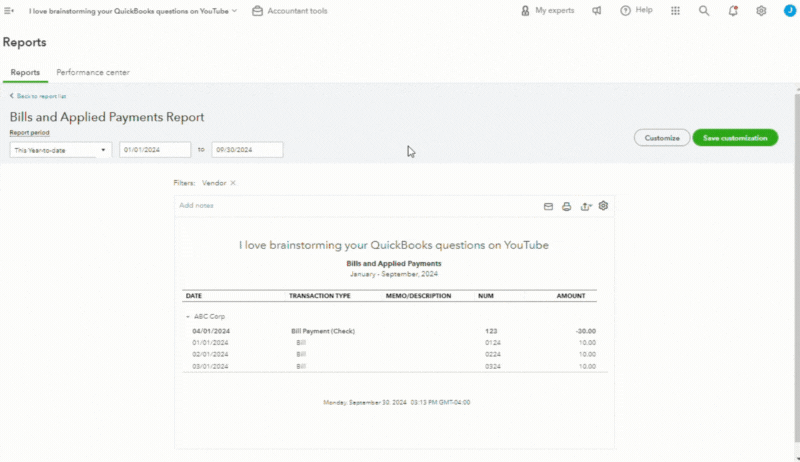Click bill number 0324
800x462 pixels.
coord(493,367)
